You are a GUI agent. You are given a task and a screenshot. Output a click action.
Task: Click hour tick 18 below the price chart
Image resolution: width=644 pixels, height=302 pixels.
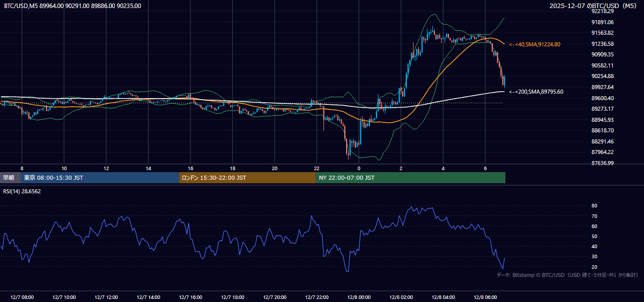[232, 168]
